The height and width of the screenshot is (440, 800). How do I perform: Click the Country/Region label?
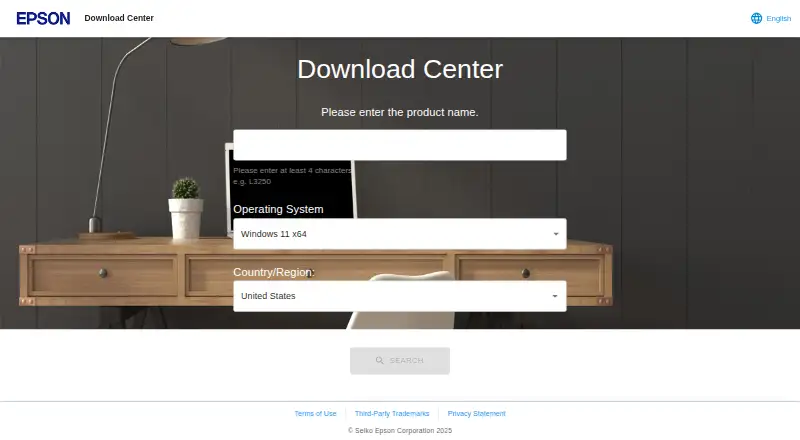click(274, 272)
